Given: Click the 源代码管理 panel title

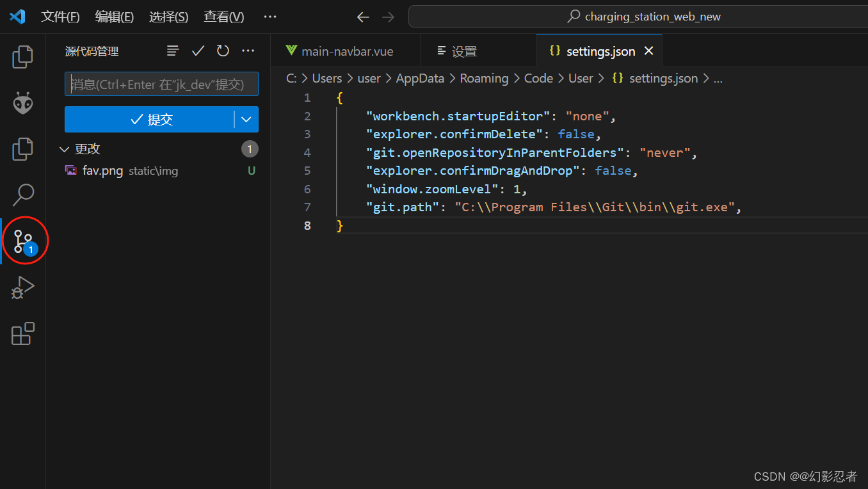Looking at the screenshot, I should pyautogui.click(x=92, y=51).
